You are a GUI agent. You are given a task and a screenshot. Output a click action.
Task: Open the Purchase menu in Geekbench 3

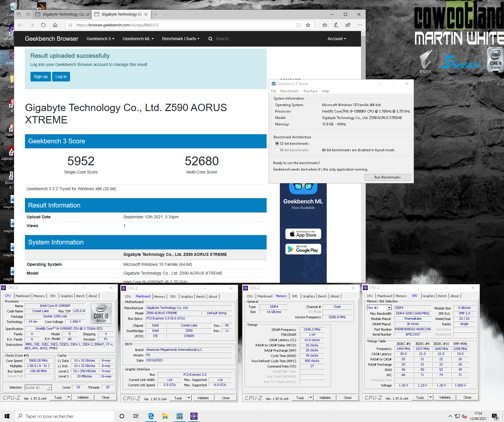[x=311, y=91]
